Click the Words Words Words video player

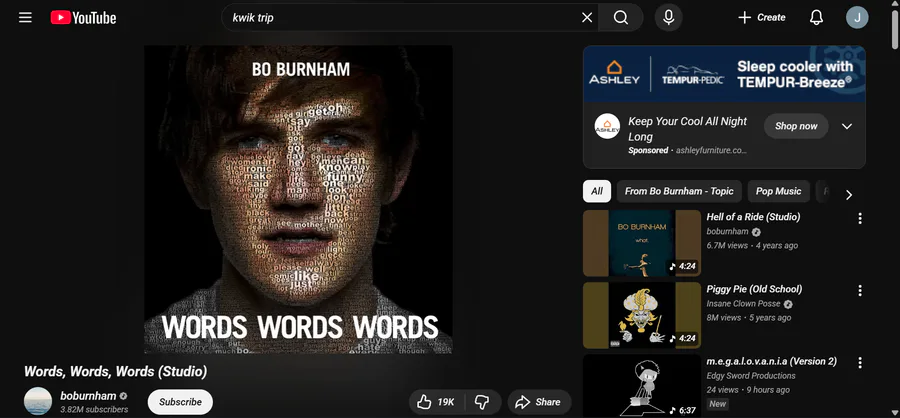click(298, 199)
